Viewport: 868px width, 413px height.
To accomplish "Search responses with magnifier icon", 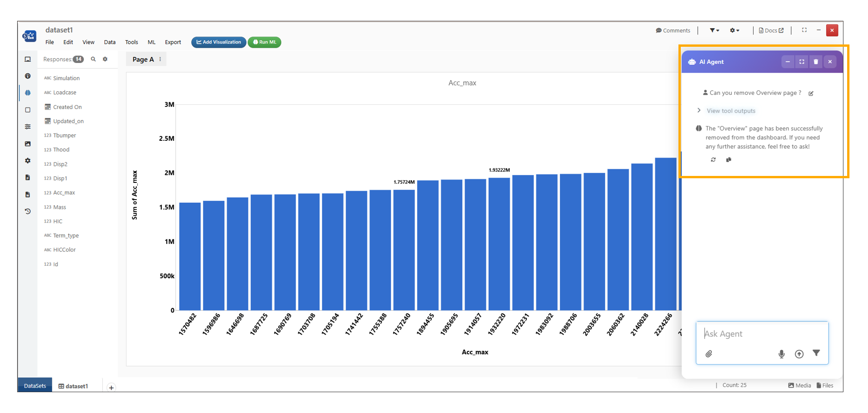I will 93,59.
